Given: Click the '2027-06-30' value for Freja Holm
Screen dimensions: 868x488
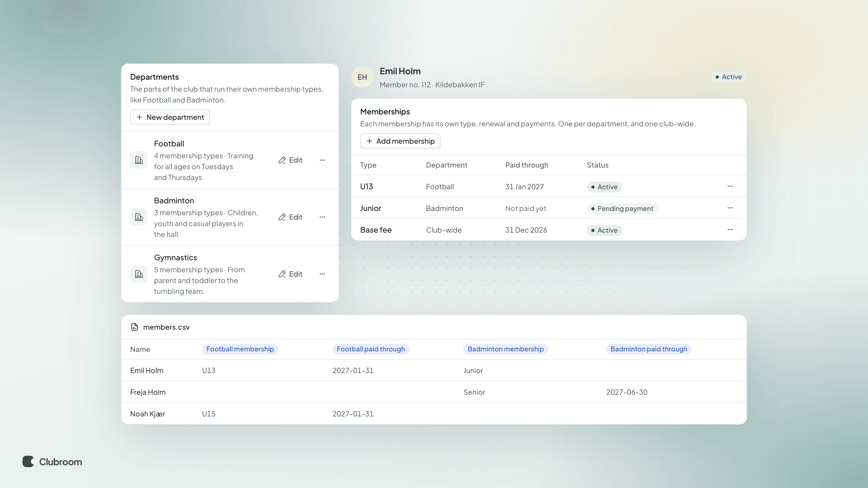Looking at the screenshot, I should (626, 392).
